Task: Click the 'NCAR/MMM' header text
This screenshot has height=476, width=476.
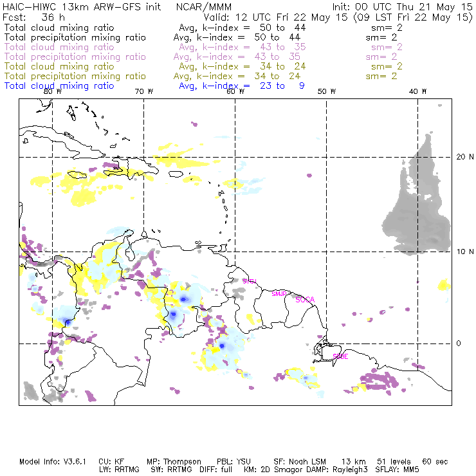Action: point(204,7)
